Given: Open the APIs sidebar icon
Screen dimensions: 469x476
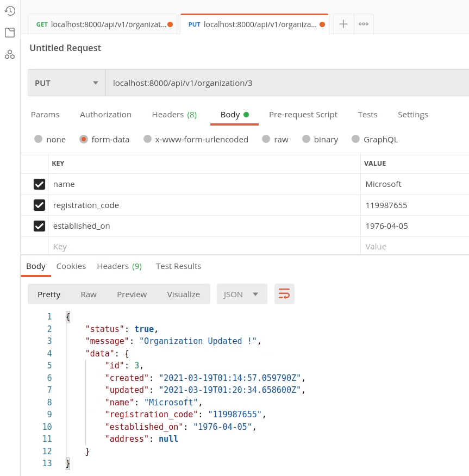Looking at the screenshot, I should (x=10, y=54).
